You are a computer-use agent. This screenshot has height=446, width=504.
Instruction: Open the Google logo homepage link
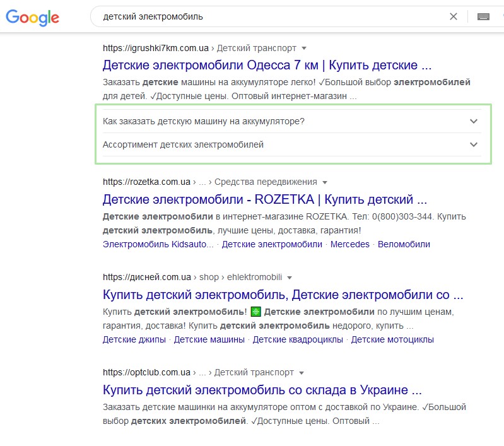pyautogui.click(x=32, y=18)
